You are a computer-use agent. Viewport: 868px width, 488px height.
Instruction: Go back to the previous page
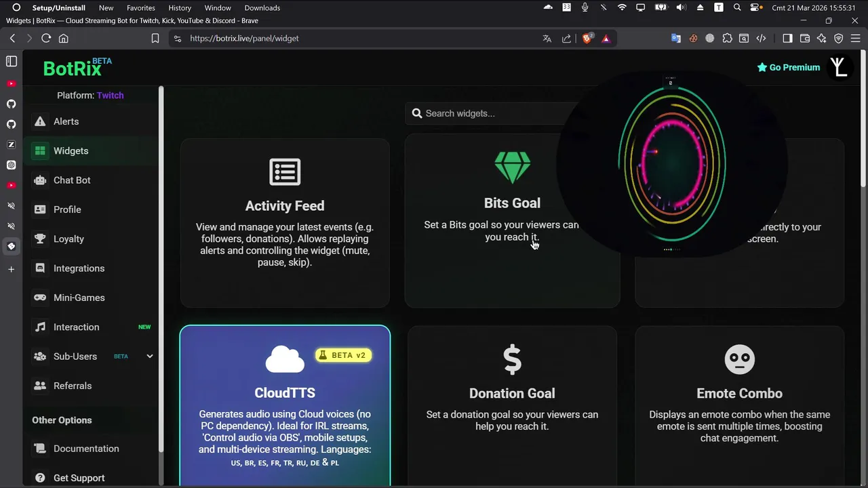pos(12,39)
